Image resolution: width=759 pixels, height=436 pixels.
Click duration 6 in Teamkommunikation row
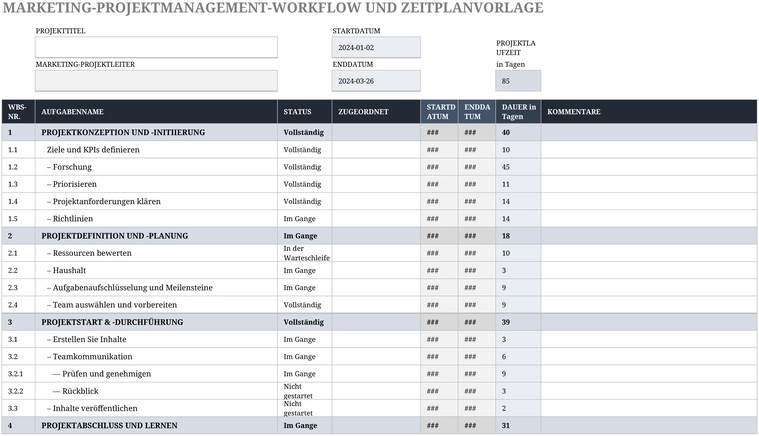518,357
